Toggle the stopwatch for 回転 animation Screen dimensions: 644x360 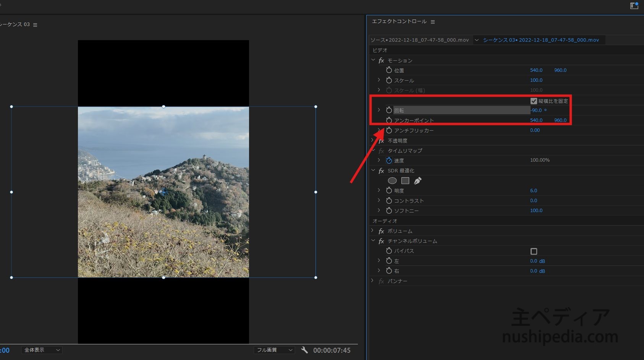coord(389,110)
